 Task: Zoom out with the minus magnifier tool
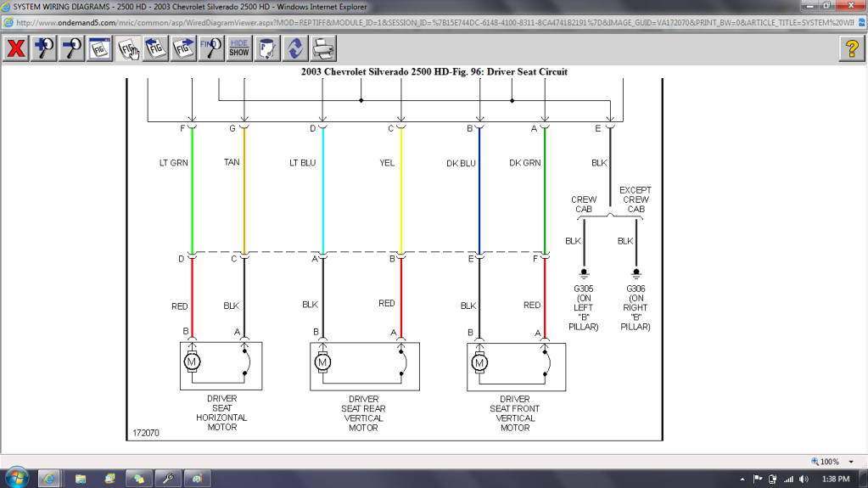(x=72, y=48)
